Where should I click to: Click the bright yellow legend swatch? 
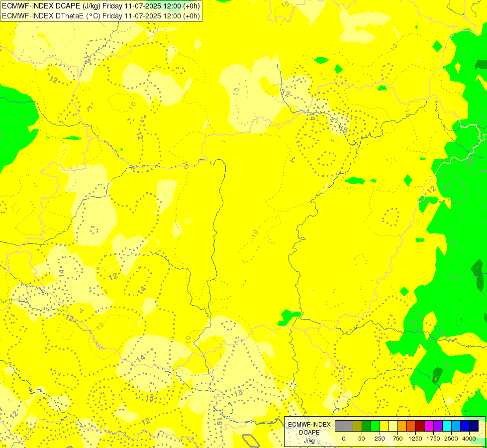384,426
